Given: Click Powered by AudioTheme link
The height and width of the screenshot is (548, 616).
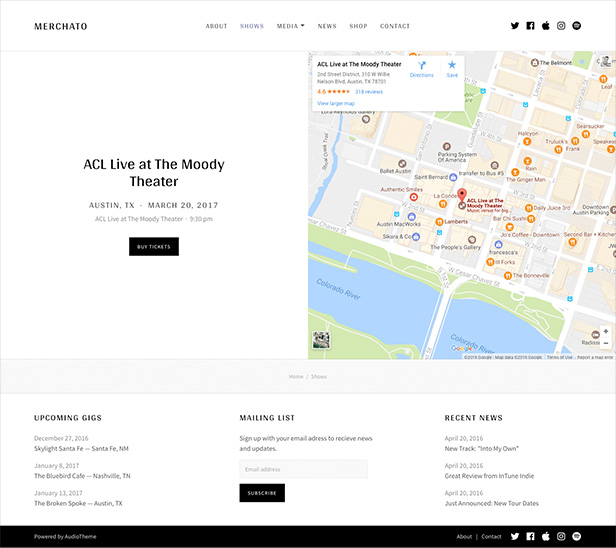Looking at the screenshot, I should (65, 537).
